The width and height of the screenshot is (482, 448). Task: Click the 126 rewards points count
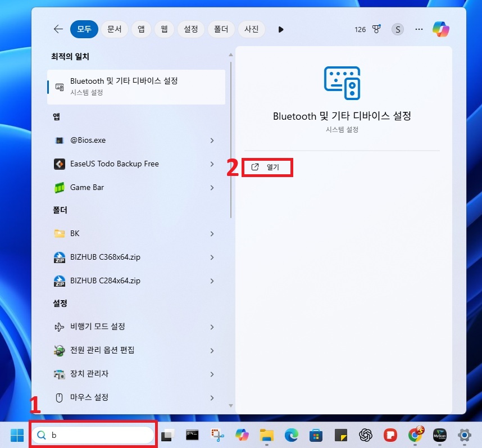pyautogui.click(x=360, y=30)
